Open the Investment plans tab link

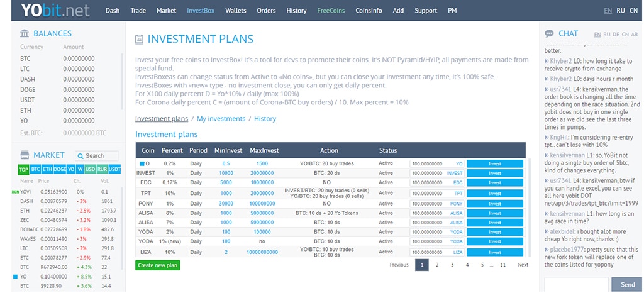coord(162,119)
